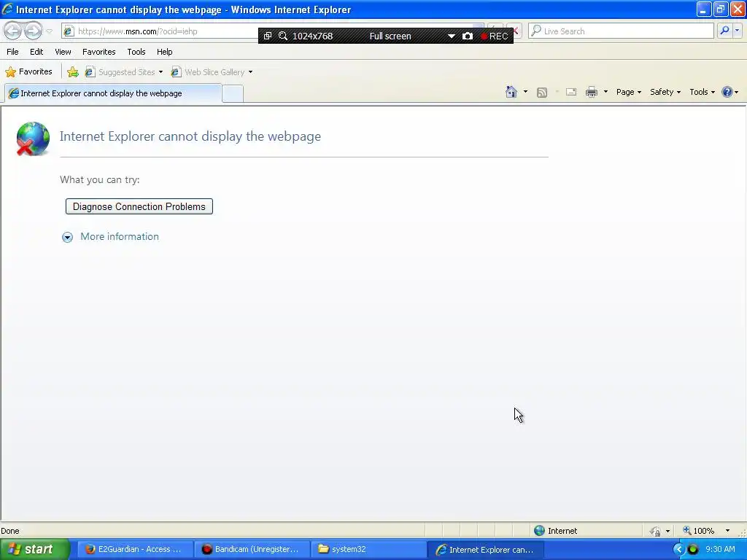Click the blue Help question mark icon
This screenshot has height=560, width=747.
(727, 92)
